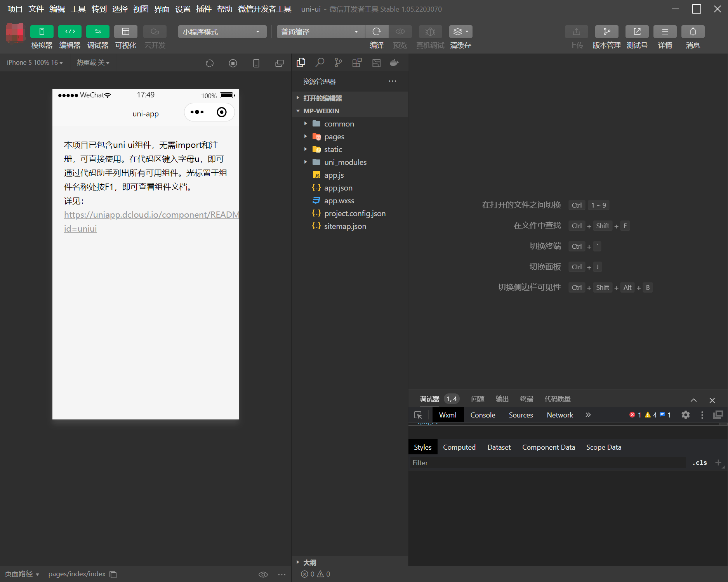
Task: Open the app.json file
Action: [349, 188]
